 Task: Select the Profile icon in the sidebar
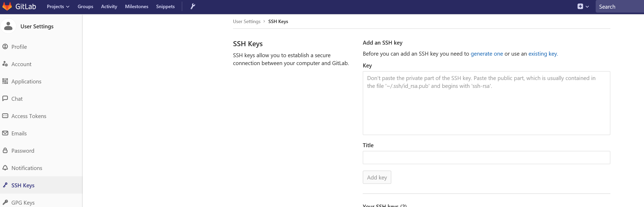(5, 46)
